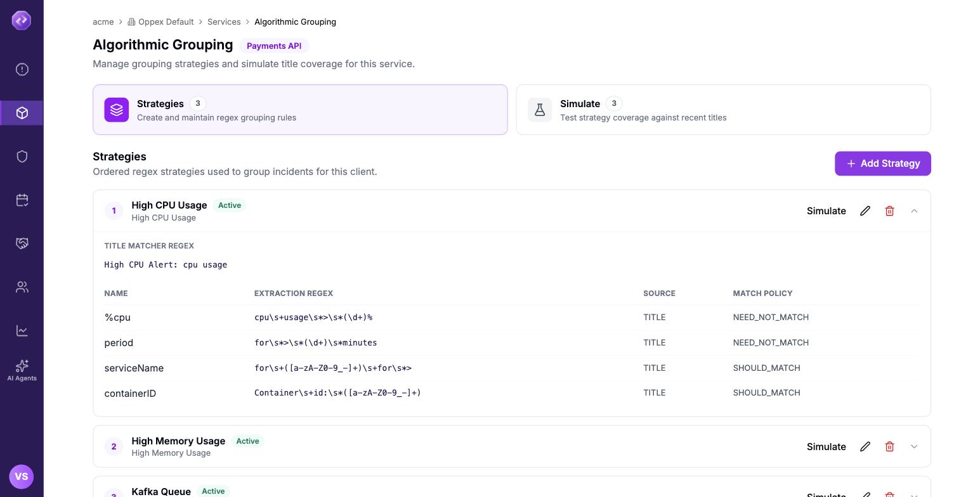Click NEED_NOT_MATCH in the %cpu row
The image size is (980, 497).
[771, 317]
